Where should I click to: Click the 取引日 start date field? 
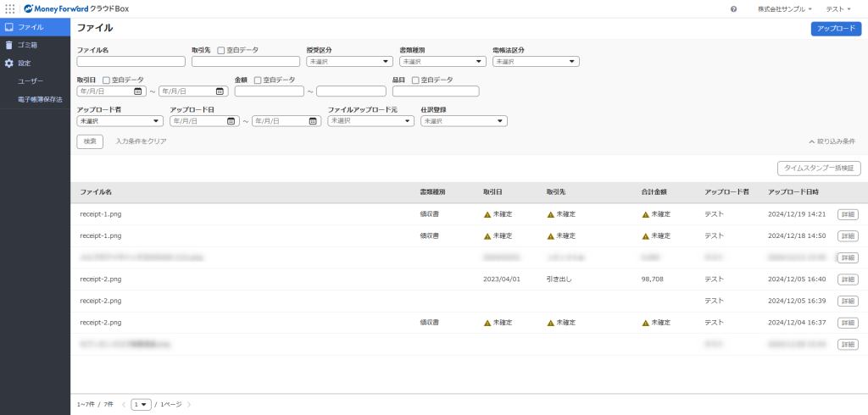(x=111, y=91)
